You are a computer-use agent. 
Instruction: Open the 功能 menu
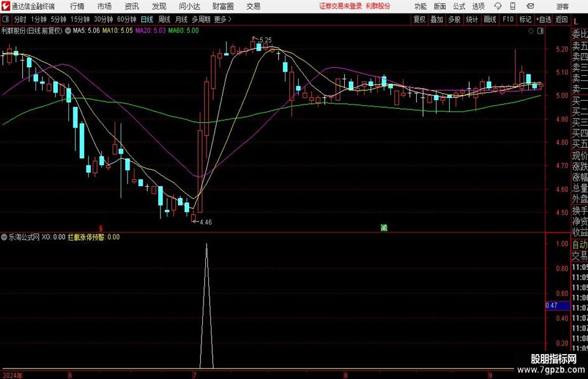421,6
